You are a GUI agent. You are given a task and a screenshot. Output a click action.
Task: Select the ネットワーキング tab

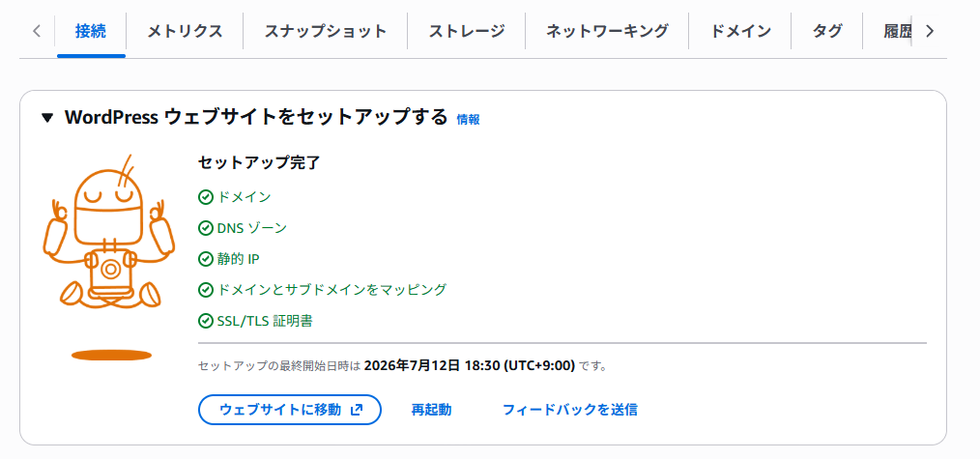pos(607,31)
